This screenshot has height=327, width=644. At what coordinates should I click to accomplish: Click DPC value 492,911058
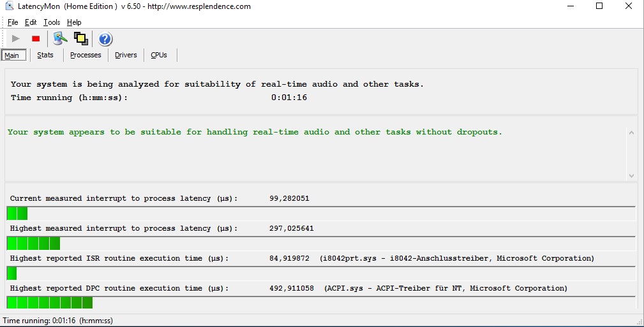click(291, 288)
